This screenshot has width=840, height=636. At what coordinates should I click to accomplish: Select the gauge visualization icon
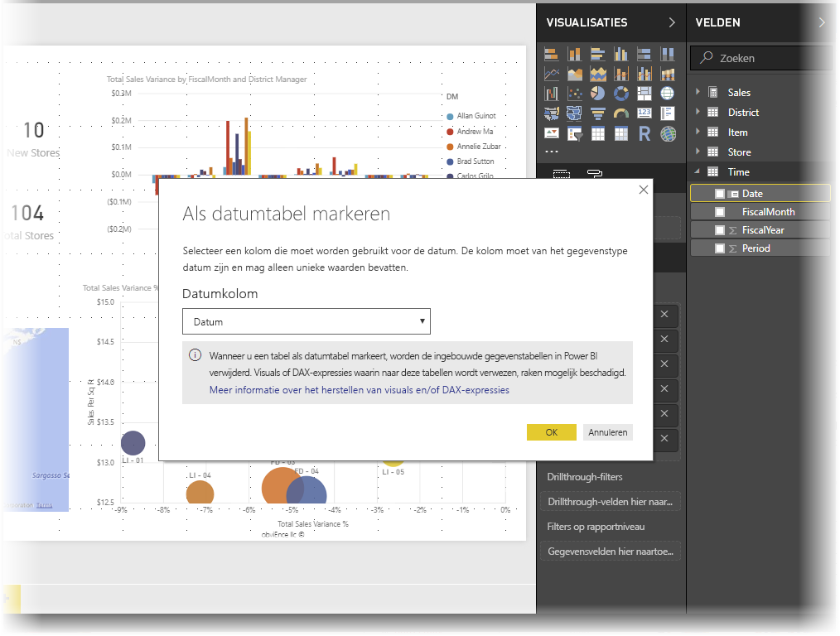pos(621,113)
